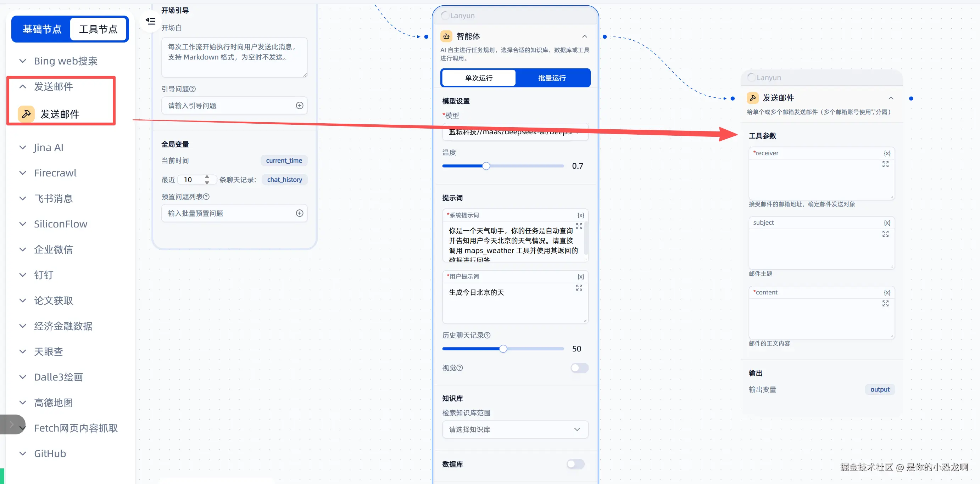Open the 请选择知识库 dropdown

(x=515, y=429)
